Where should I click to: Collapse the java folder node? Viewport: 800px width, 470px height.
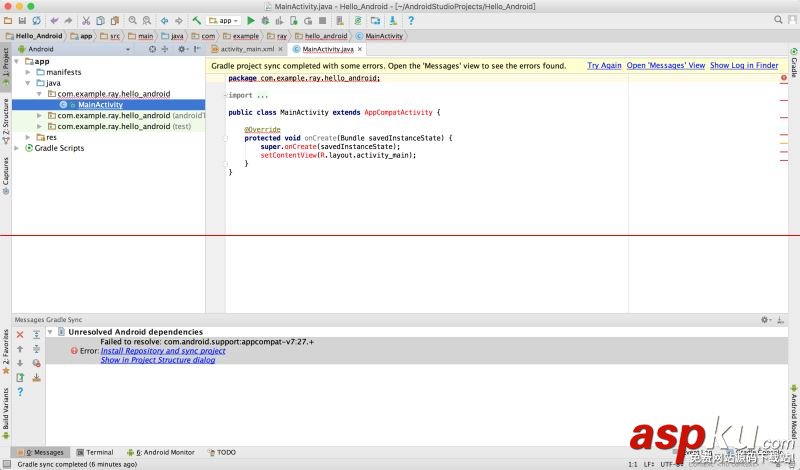(28, 83)
